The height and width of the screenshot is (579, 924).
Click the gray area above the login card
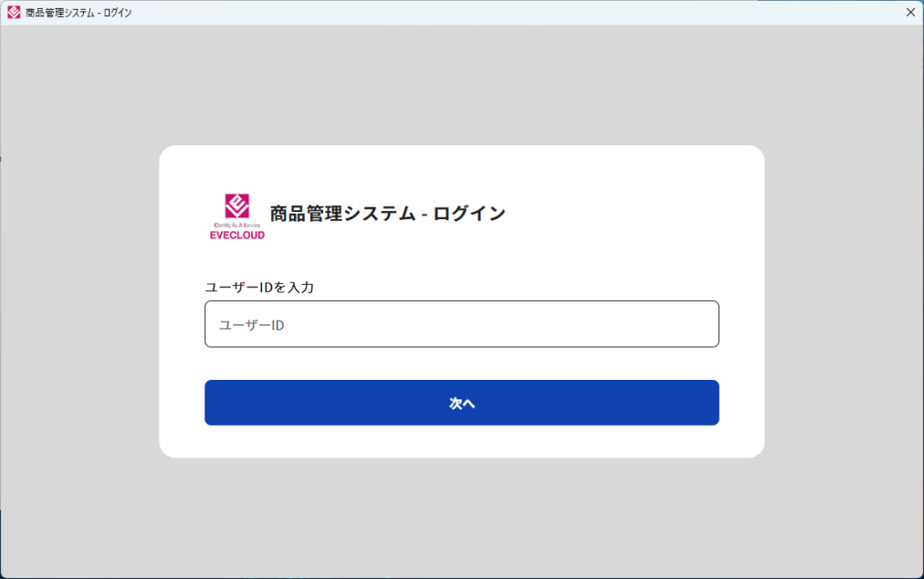[461, 85]
